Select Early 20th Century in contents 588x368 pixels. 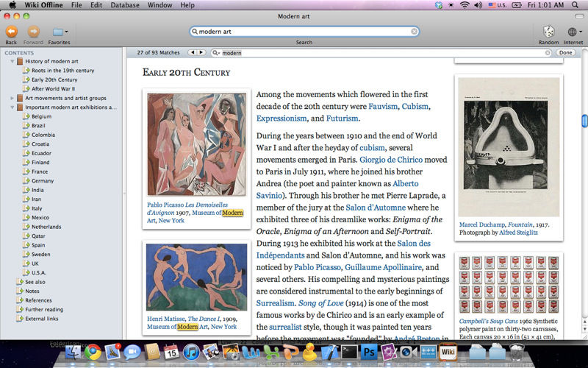tap(54, 79)
